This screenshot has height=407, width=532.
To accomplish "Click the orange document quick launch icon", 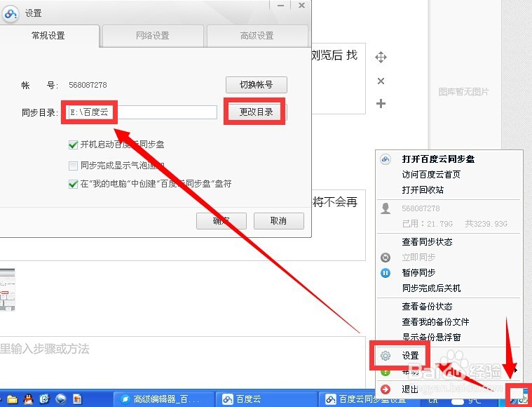I will pyautogui.click(x=77, y=399).
